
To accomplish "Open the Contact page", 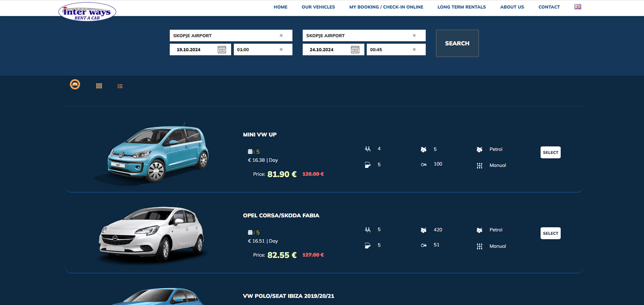I will [549, 7].
